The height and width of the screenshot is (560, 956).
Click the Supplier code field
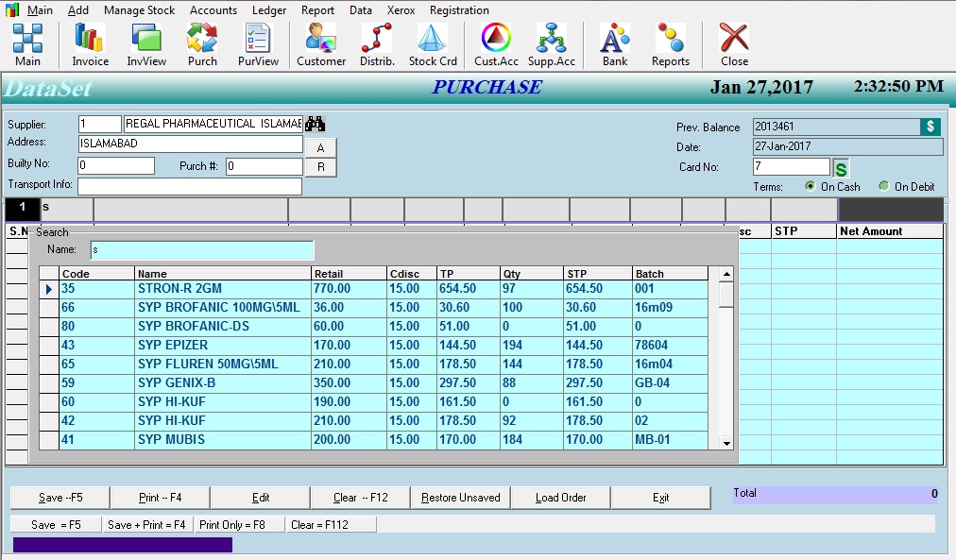tap(100, 124)
